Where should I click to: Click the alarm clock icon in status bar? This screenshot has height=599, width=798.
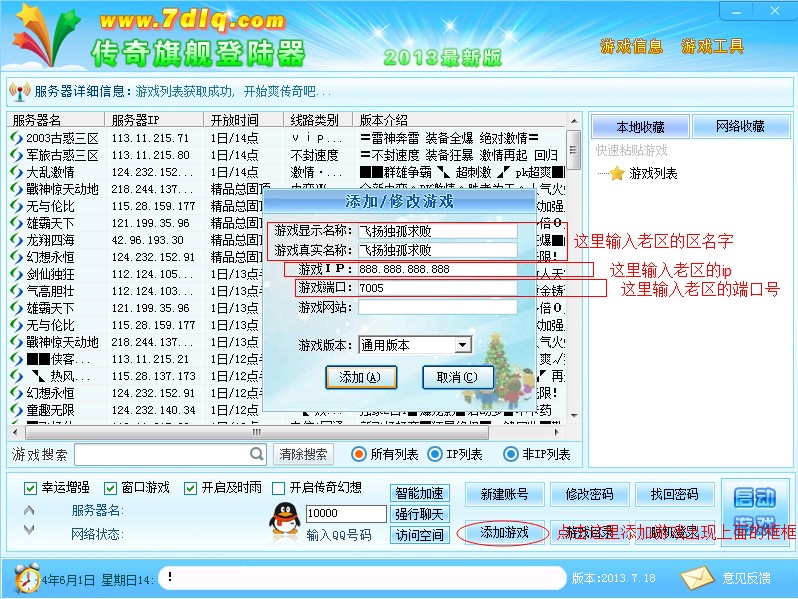tap(27, 577)
